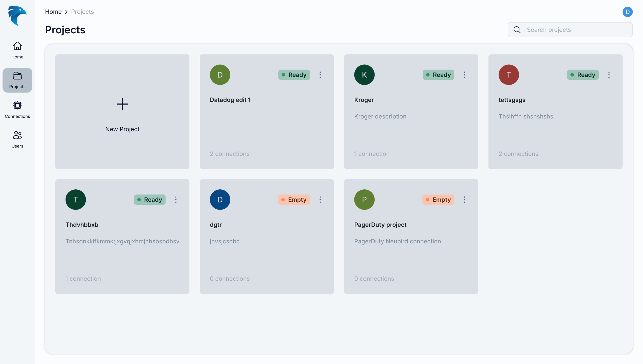
Task: Click the falcon logo icon
Action: pyautogui.click(x=17, y=16)
